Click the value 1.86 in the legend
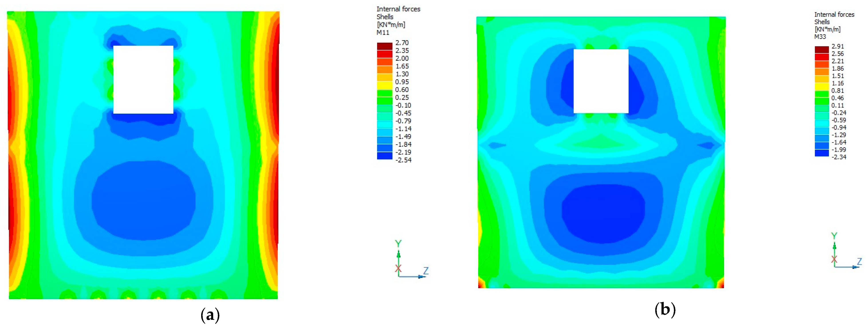The height and width of the screenshot is (332, 868). 838,68
